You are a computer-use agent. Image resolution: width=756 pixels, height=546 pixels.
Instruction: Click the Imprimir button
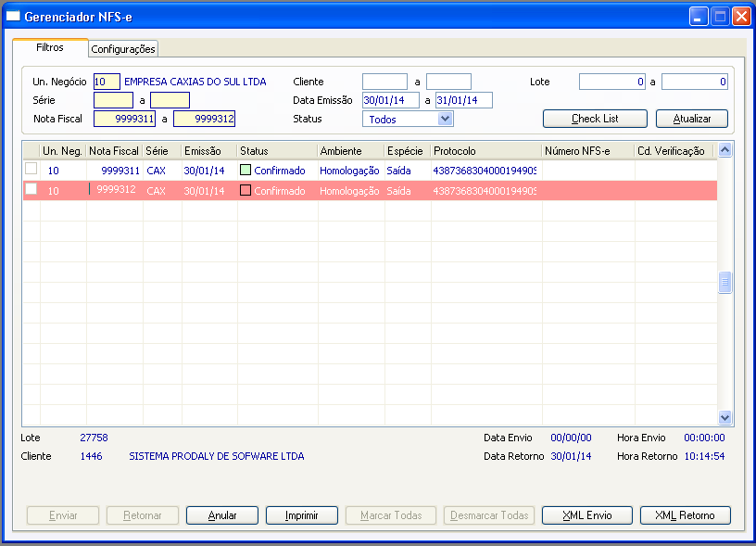point(302,515)
